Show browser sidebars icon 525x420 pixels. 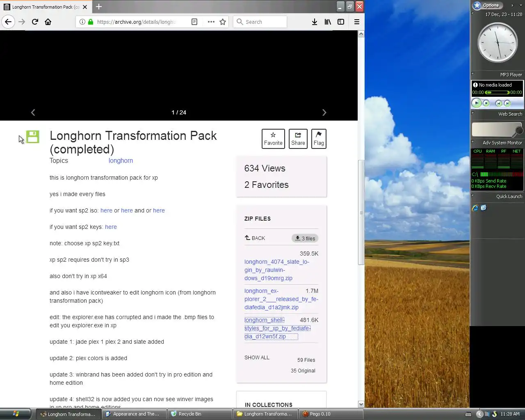[x=341, y=22]
